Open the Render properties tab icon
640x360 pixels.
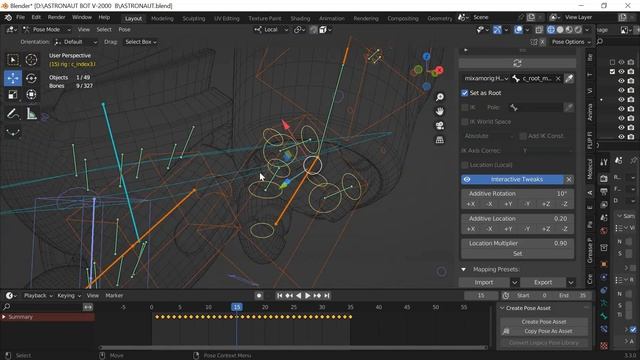(x=604, y=178)
